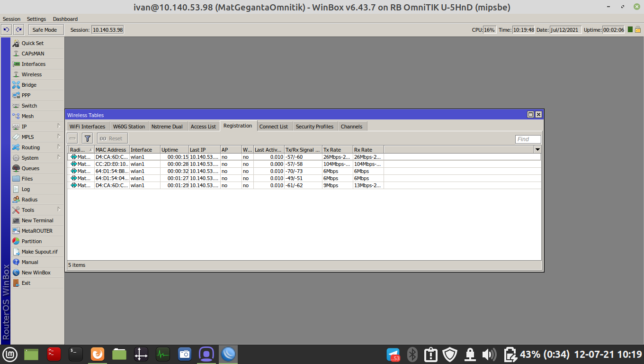Sort by Uptime column header

174,149
